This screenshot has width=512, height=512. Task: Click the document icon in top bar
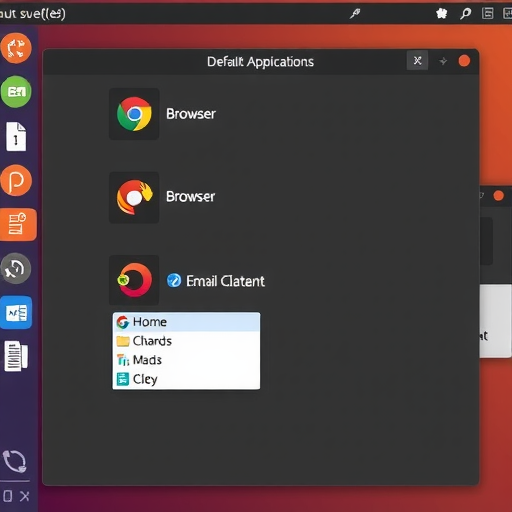pos(487,13)
